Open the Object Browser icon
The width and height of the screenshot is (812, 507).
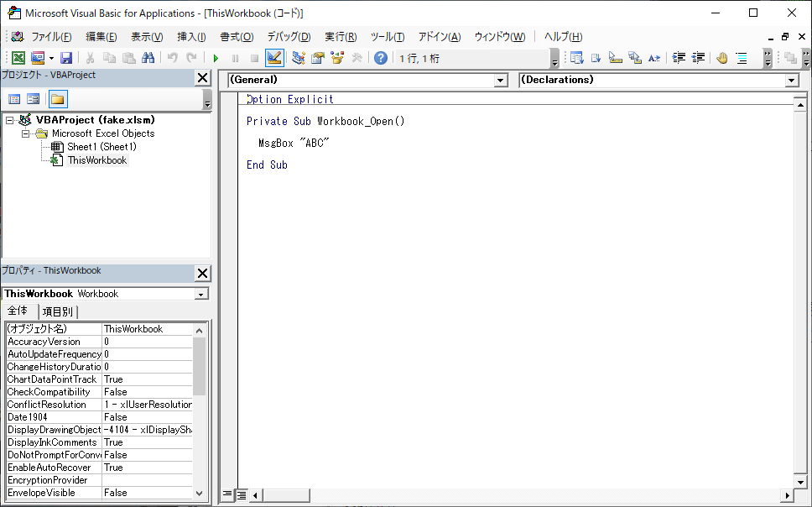[337, 58]
